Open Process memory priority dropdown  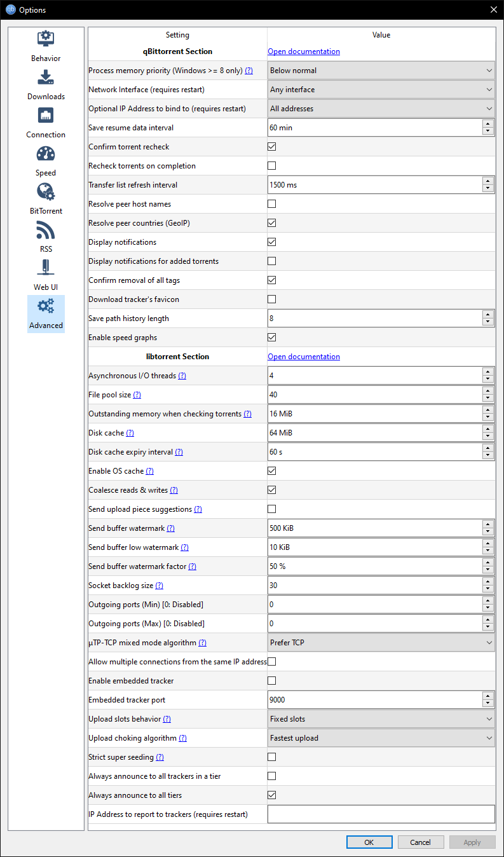pyautogui.click(x=381, y=71)
